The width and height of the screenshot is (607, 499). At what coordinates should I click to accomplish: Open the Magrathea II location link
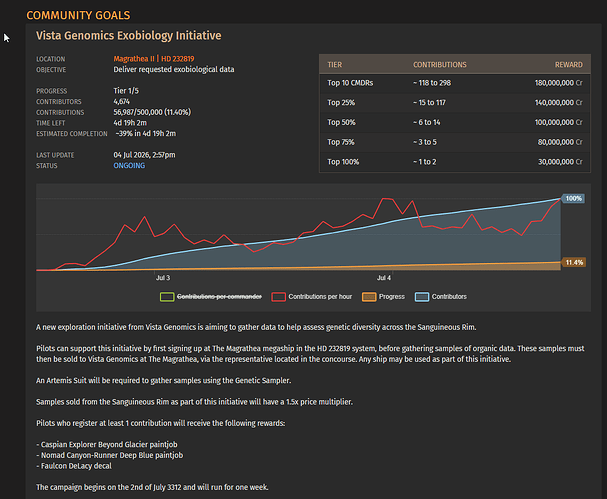[x=134, y=59]
